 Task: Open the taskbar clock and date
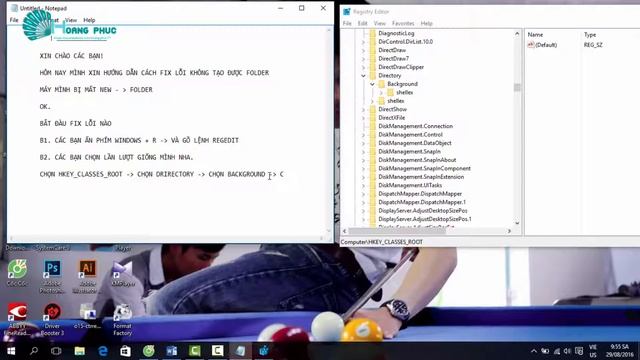click(619, 351)
